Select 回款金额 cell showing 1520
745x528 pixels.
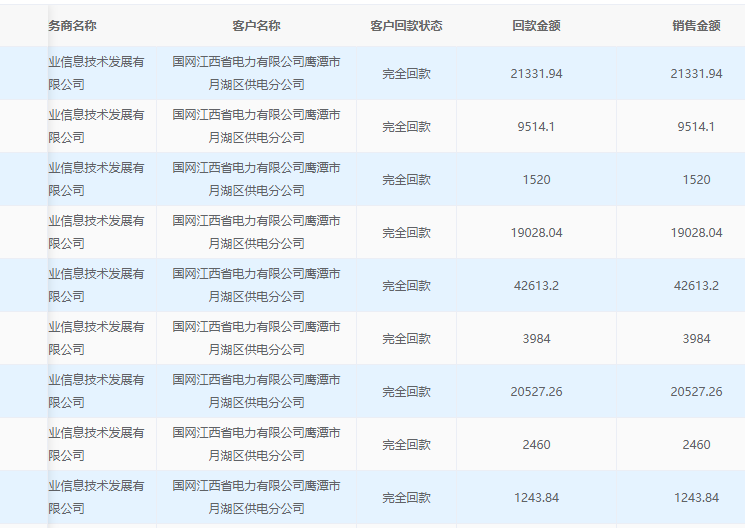(536, 180)
